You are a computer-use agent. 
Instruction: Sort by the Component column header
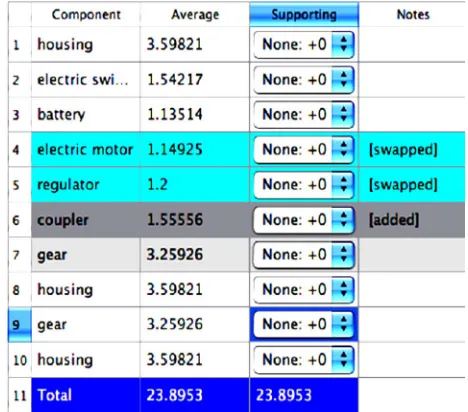point(86,14)
